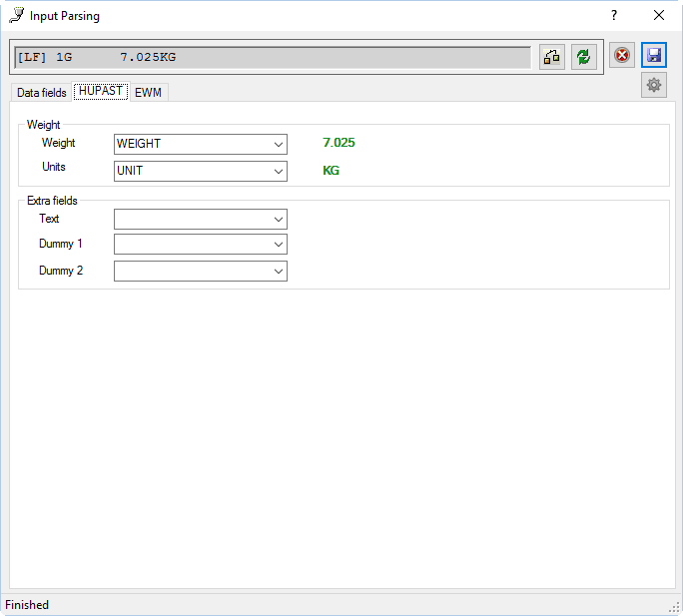Click the Input Parsing title bar app icon
This screenshot has height=616, width=683.
tap(17, 16)
